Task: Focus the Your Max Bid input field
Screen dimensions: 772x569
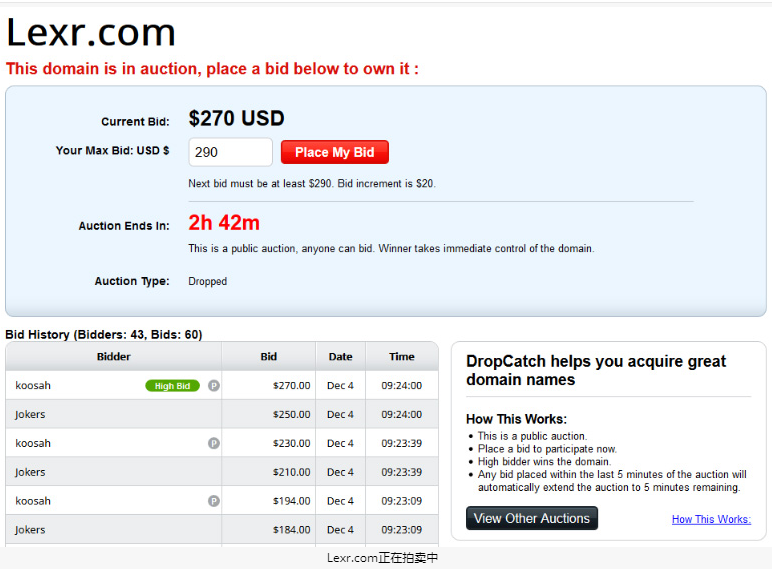Action: (x=230, y=152)
